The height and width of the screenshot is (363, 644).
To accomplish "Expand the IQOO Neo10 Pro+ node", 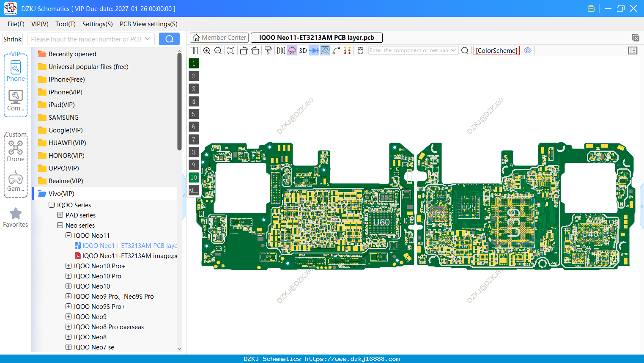I will click(x=69, y=266).
